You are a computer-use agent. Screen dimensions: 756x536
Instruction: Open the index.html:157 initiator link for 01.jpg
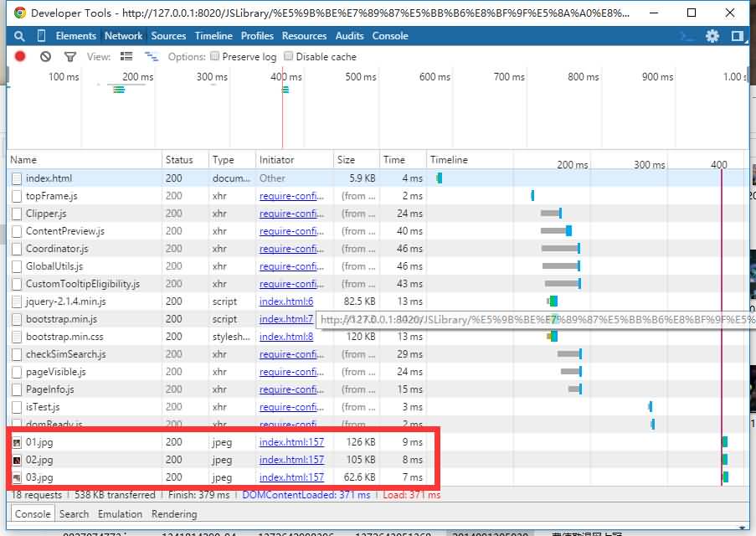coord(291,442)
